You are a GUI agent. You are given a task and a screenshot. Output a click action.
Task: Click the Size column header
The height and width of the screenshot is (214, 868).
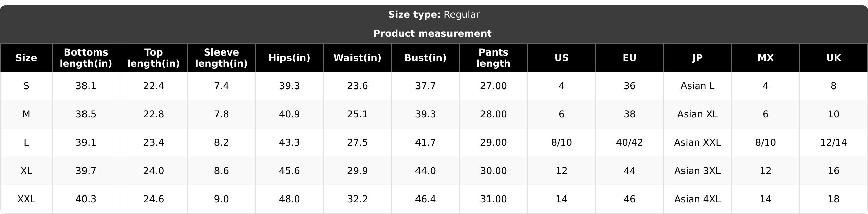pyautogui.click(x=26, y=58)
